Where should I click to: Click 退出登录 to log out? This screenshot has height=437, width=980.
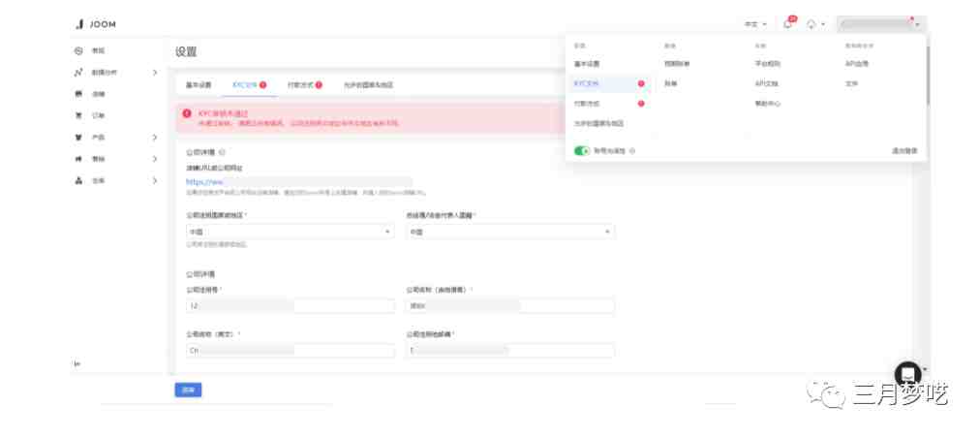(x=904, y=151)
